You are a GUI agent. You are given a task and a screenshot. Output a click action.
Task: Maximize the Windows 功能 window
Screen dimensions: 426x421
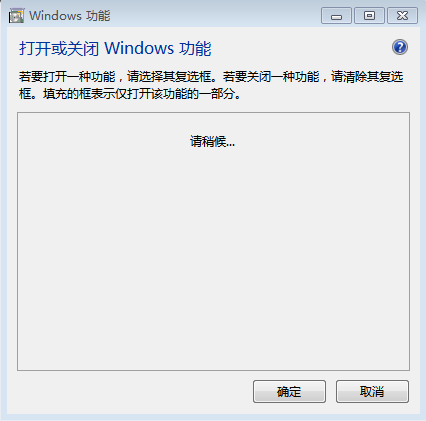pyautogui.click(x=369, y=16)
